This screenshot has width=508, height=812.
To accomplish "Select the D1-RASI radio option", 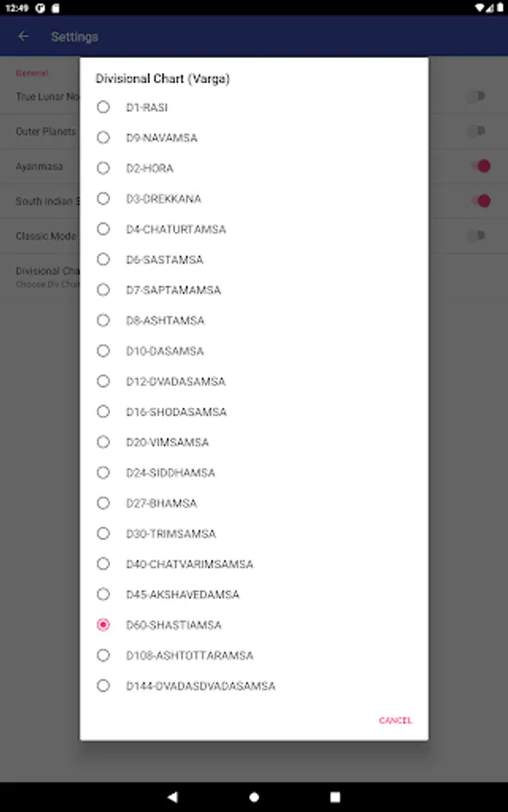I will coord(254,107).
